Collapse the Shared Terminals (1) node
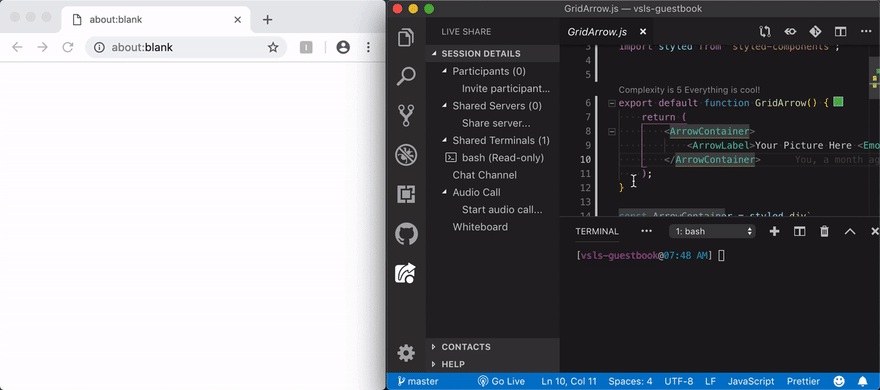Image resolution: width=880 pixels, height=390 pixels. pyautogui.click(x=444, y=140)
